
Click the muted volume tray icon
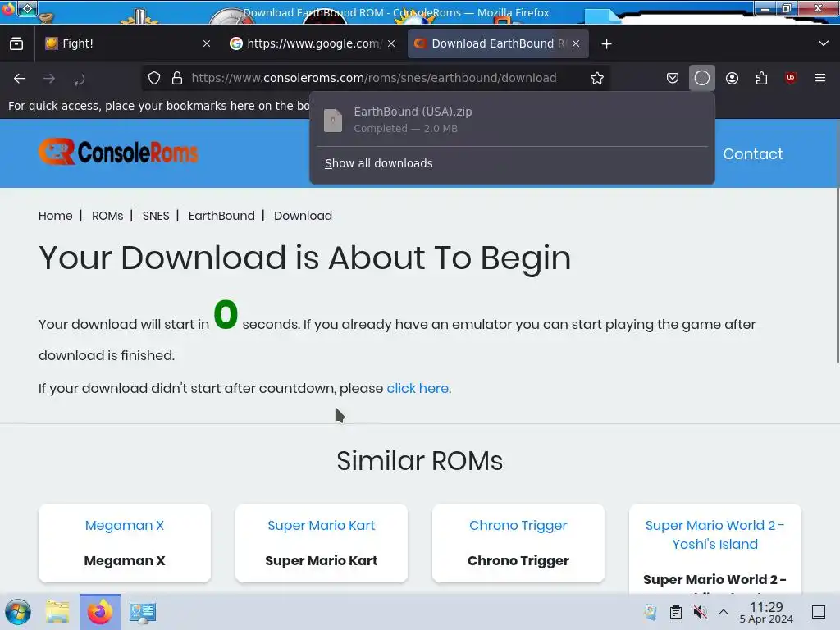pyautogui.click(x=700, y=612)
